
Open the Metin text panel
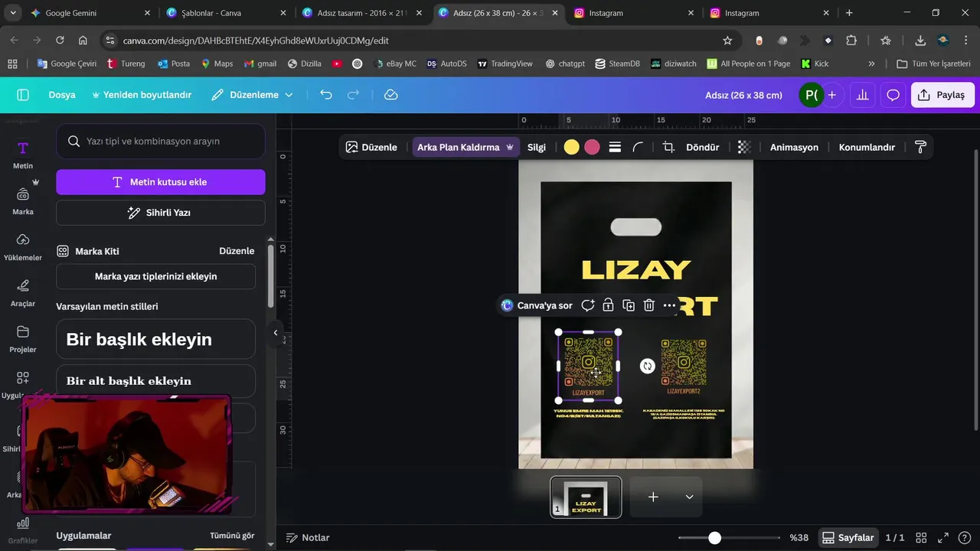pyautogui.click(x=23, y=155)
